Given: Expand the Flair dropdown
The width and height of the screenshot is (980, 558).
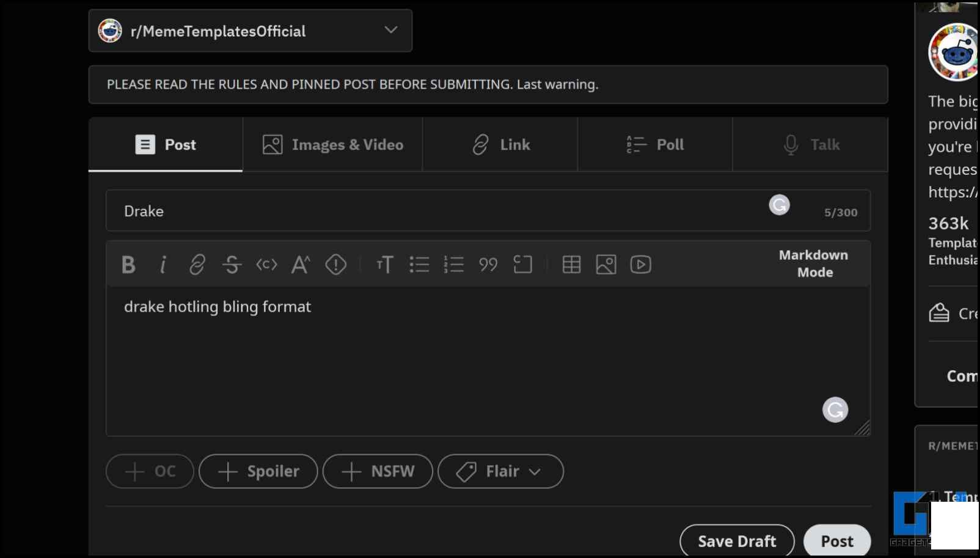Looking at the screenshot, I should pos(500,471).
